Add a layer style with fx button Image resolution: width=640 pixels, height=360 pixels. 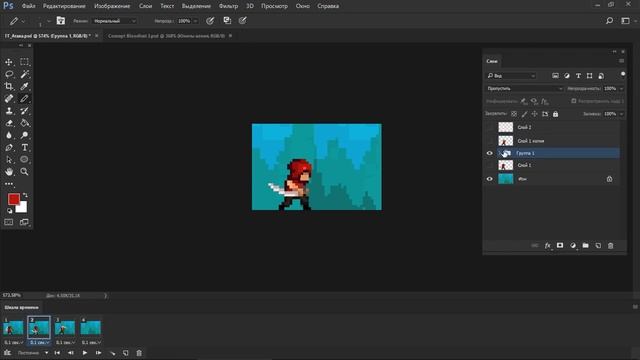[547, 246]
